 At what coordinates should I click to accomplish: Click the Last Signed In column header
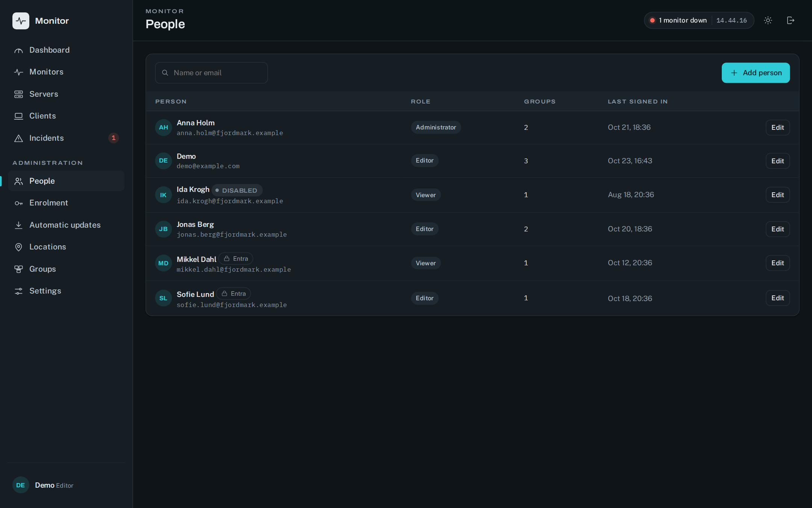click(x=638, y=102)
